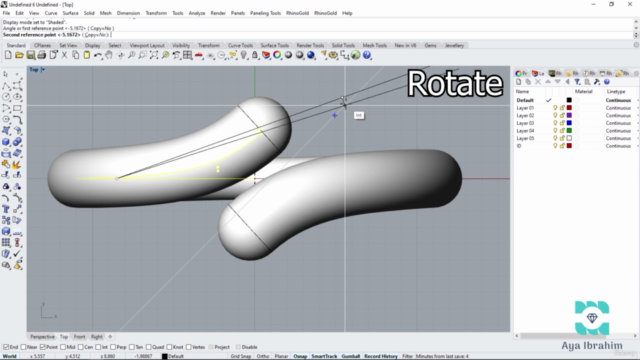This screenshot has height=360, width=640.
Task: Enable the Cen osnap checkbox
Action: pos(80,347)
